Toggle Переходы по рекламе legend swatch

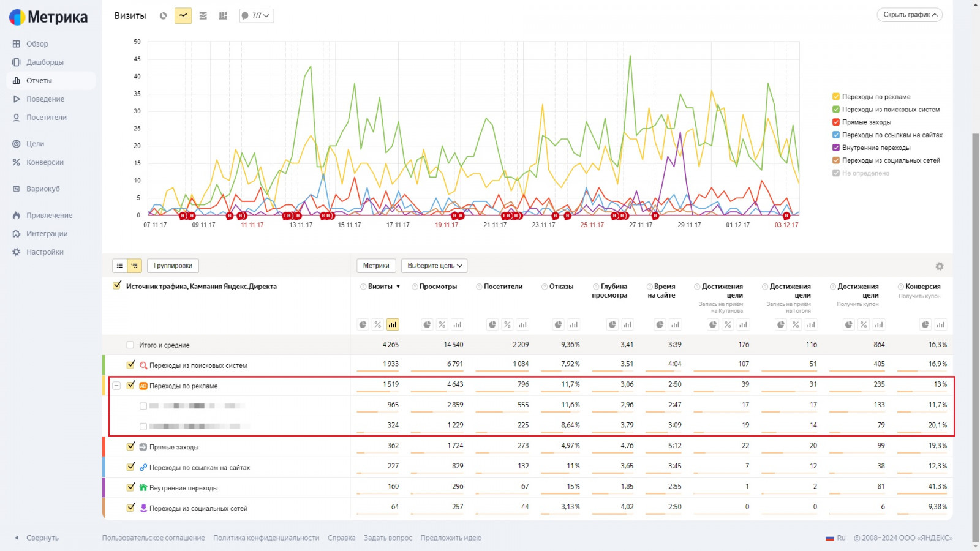(x=836, y=97)
